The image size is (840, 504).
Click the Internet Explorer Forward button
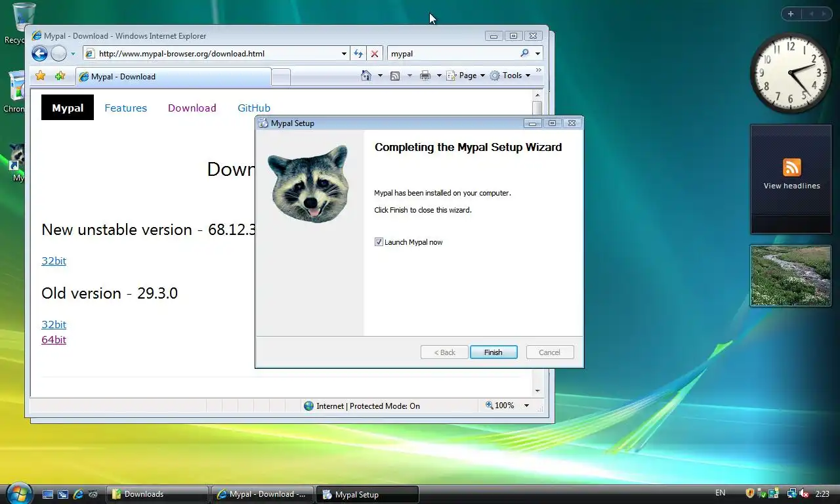pos(58,54)
